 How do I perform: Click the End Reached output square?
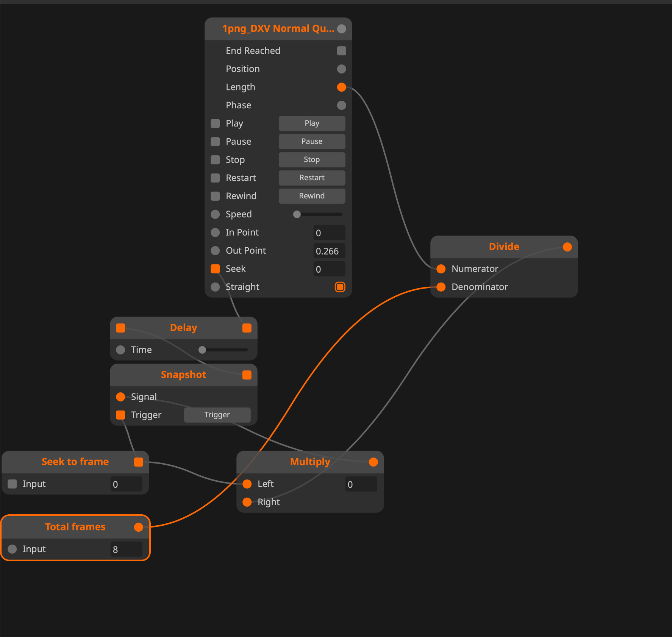pos(341,51)
